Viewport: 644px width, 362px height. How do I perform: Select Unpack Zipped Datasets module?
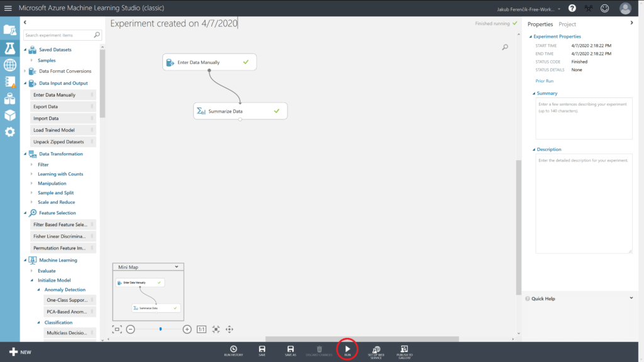[x=63, y=142]
